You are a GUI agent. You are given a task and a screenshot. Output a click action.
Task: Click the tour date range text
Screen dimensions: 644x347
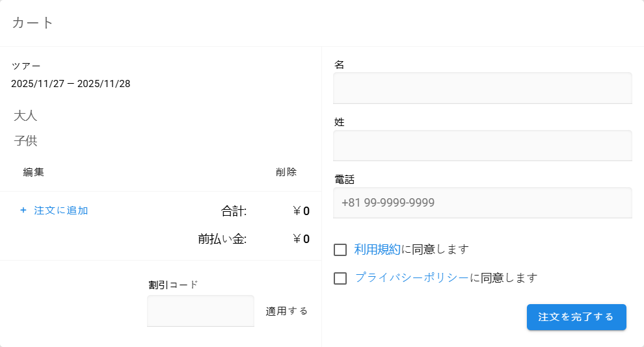tap(71, 84)
